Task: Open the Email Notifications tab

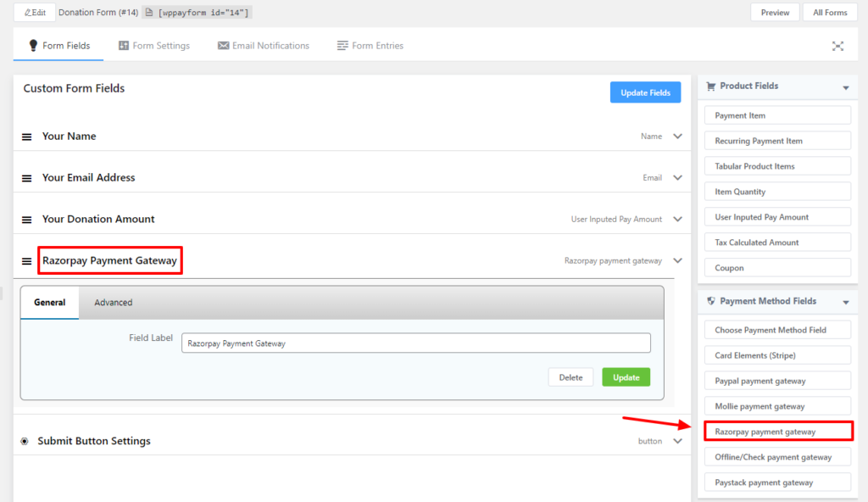Action: [263, 46]
